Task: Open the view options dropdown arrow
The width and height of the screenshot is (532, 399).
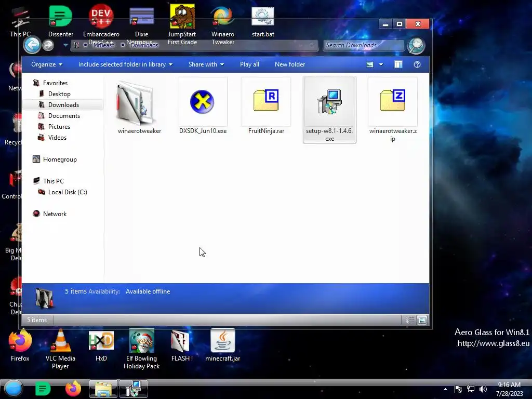Action: (381, 64)
